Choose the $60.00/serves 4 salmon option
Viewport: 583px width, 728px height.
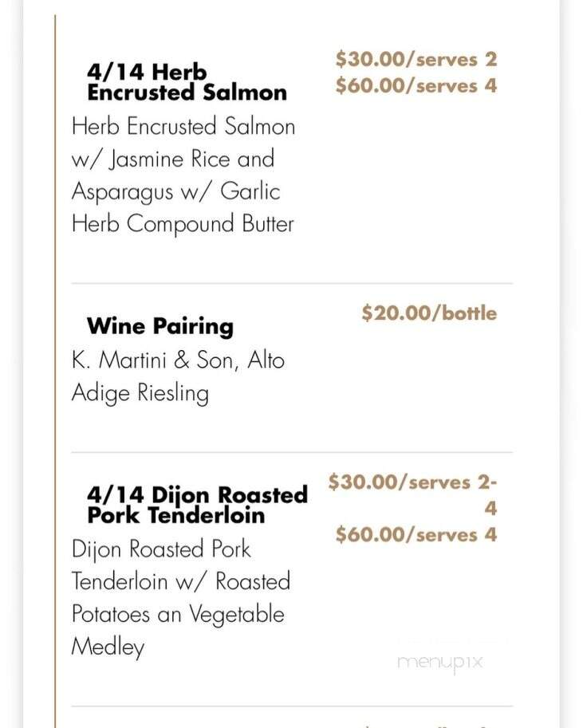click(x=416, y=85)
